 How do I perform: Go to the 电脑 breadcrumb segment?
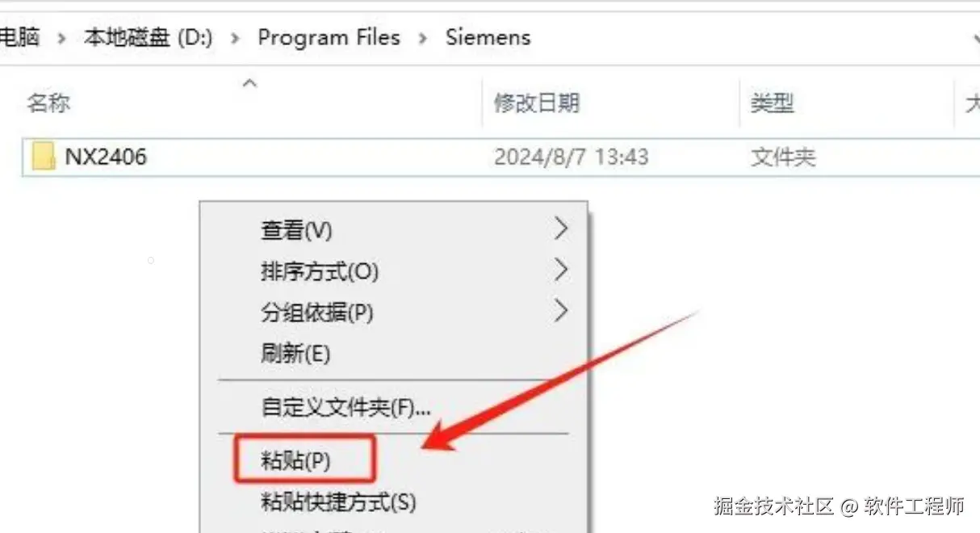pos(19,37)
